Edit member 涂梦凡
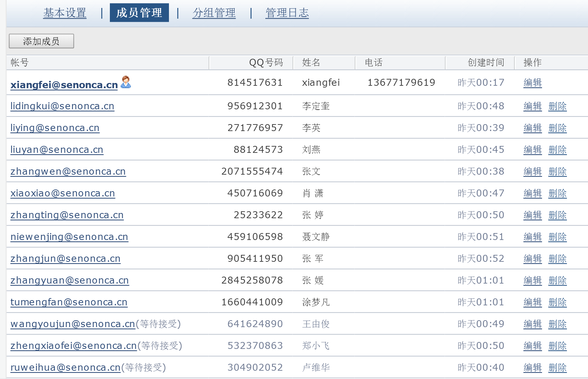Image resolution: width=588 pixels, height=379 pixels. pos(533,302)
